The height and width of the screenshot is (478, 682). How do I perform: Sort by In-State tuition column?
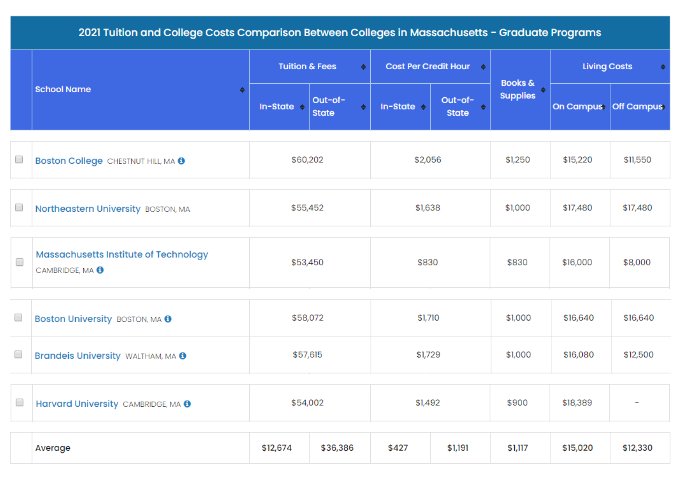click(302, 107)
